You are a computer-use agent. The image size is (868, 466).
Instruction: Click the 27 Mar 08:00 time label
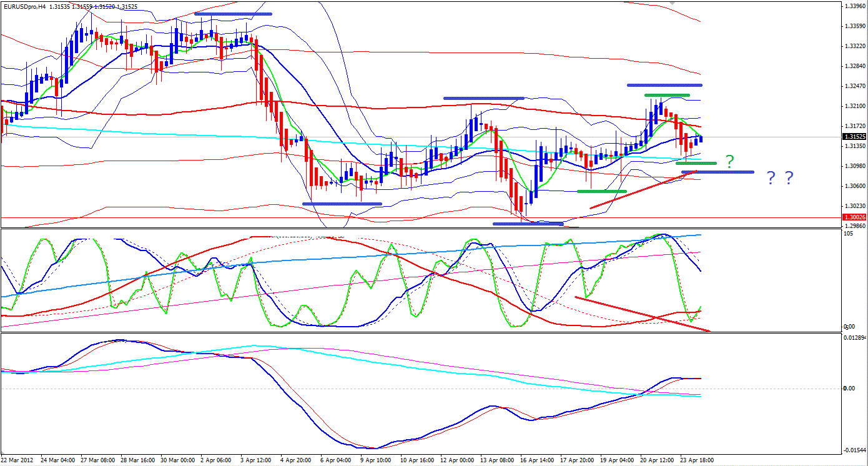98,460
